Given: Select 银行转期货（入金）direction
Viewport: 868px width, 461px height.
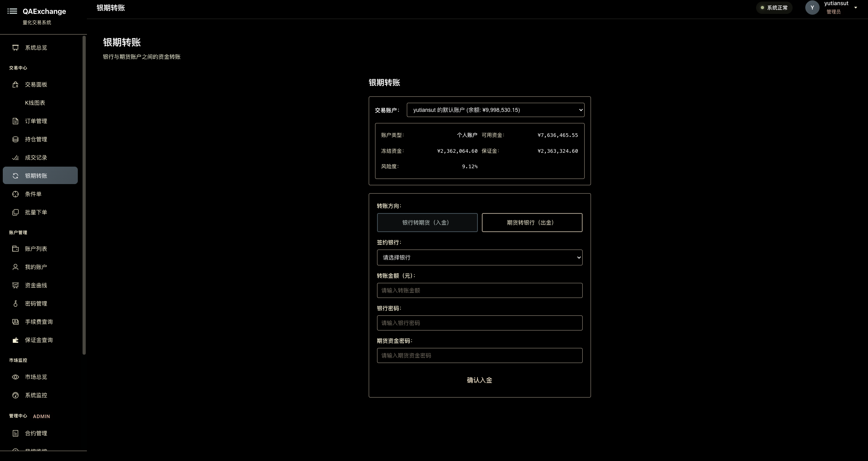Looking at the screenshot, I should [x=427, y=223].
